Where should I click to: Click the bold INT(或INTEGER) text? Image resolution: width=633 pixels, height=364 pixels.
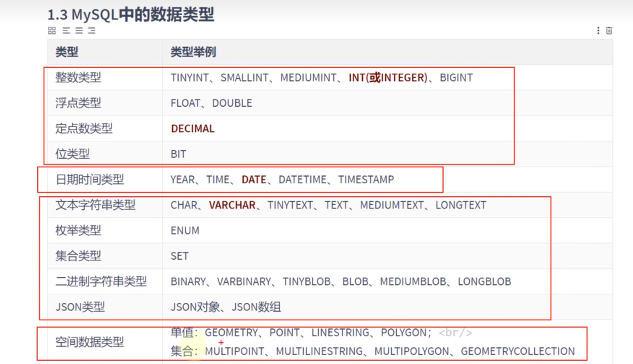(388, 78)
